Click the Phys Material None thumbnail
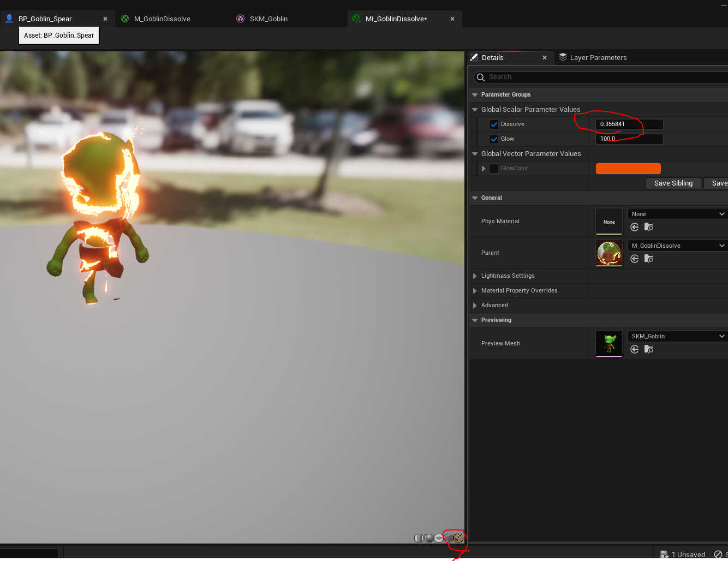Viewport: 728px width, 561px height. [609, 222]
